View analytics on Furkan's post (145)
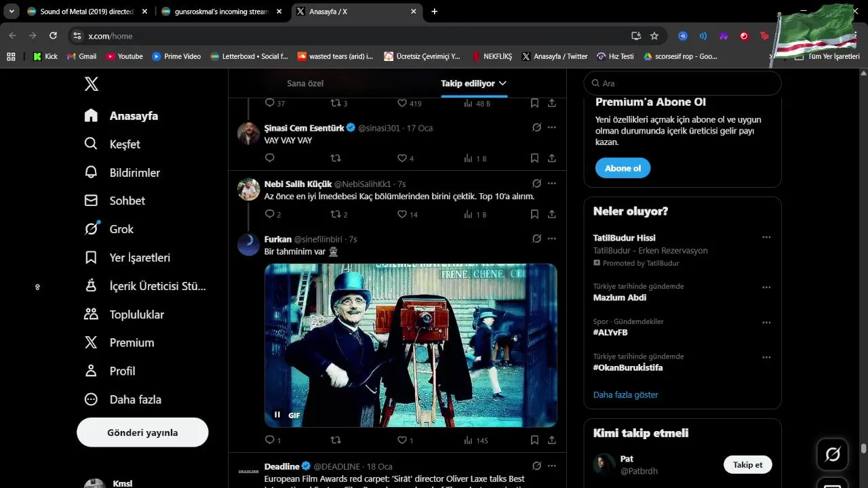The width and height of the screenshot is (868, 488). pos(476,440)
